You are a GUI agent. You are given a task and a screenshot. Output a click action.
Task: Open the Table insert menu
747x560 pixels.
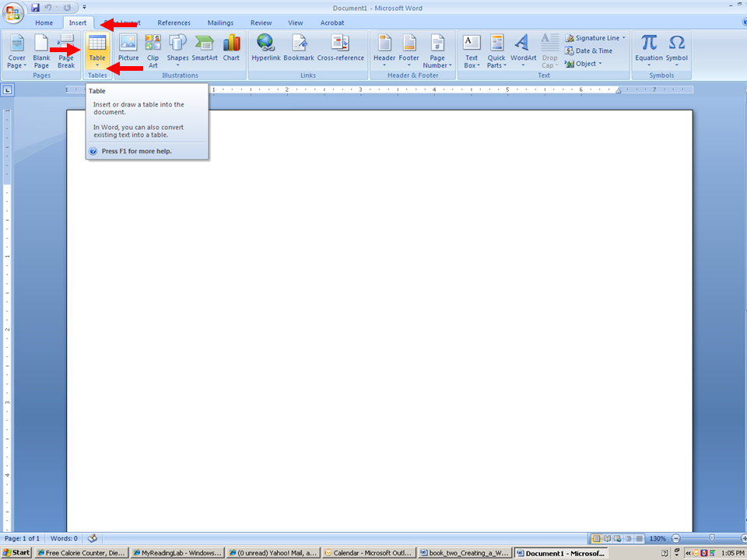click(x=97, y=51)
